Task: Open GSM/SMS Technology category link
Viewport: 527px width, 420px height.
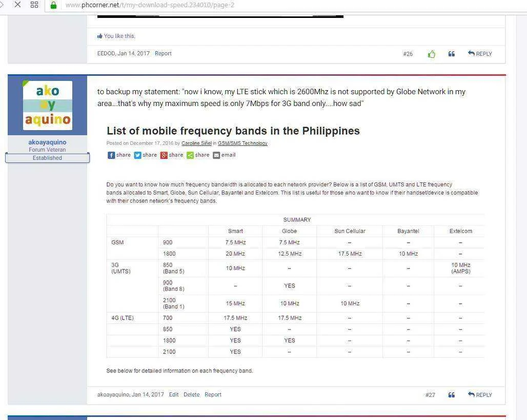Action: 242,143
